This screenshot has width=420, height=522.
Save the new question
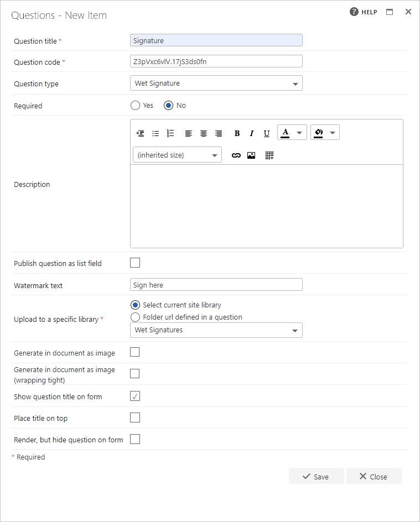(x=316, y=477)
